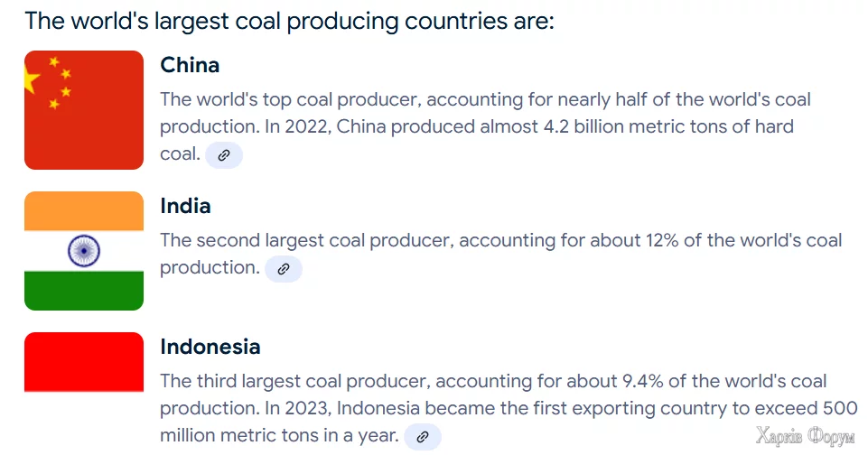Click the Харків Форум watermark
The image size is (868, 455).
pyautogui.click(x=804, y=437)
